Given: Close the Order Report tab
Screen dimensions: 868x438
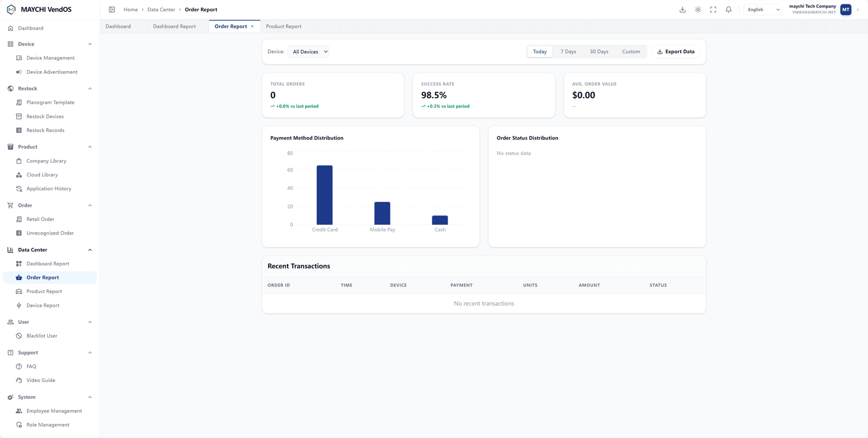Looking at the screenshot, I should click(x=252, y=26).
